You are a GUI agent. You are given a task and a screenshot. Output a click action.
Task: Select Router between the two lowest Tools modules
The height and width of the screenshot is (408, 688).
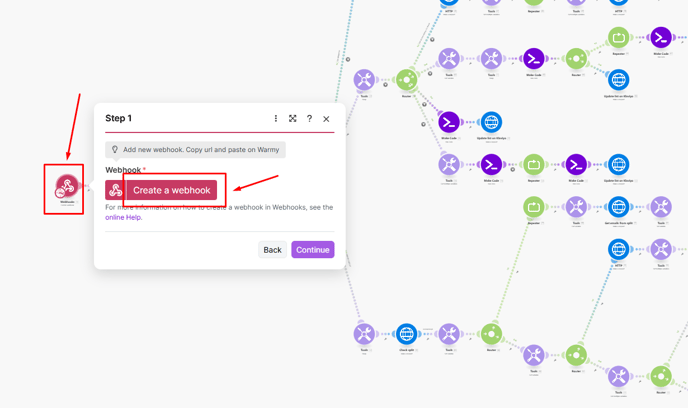576,355
